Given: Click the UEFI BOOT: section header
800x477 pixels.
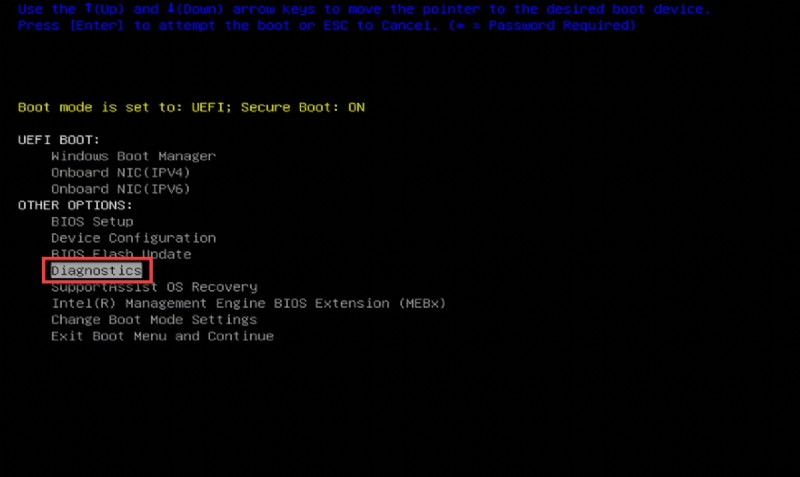Looking at the screenshot, I should click(x=59, y=140).
